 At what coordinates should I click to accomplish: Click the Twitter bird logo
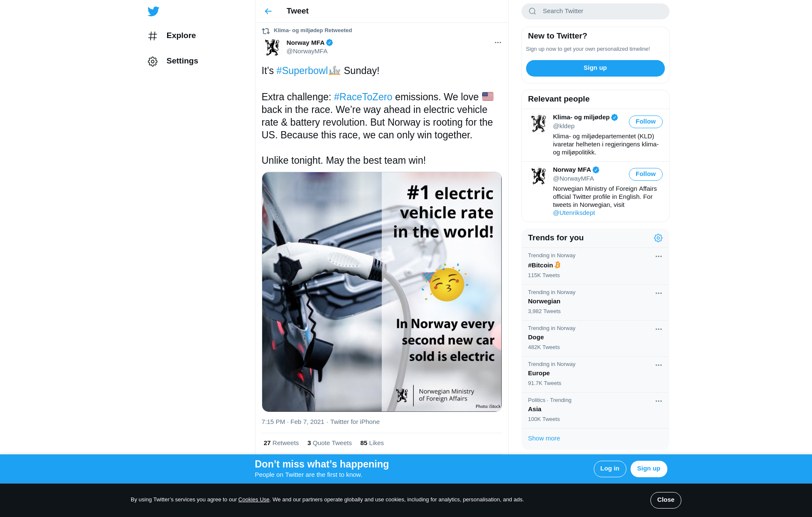pyautogui.click(x=154, y=11)
